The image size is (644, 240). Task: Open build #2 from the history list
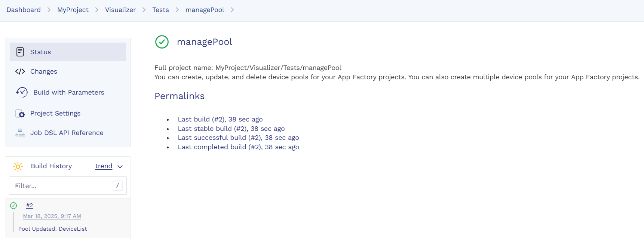pos(30,205)
